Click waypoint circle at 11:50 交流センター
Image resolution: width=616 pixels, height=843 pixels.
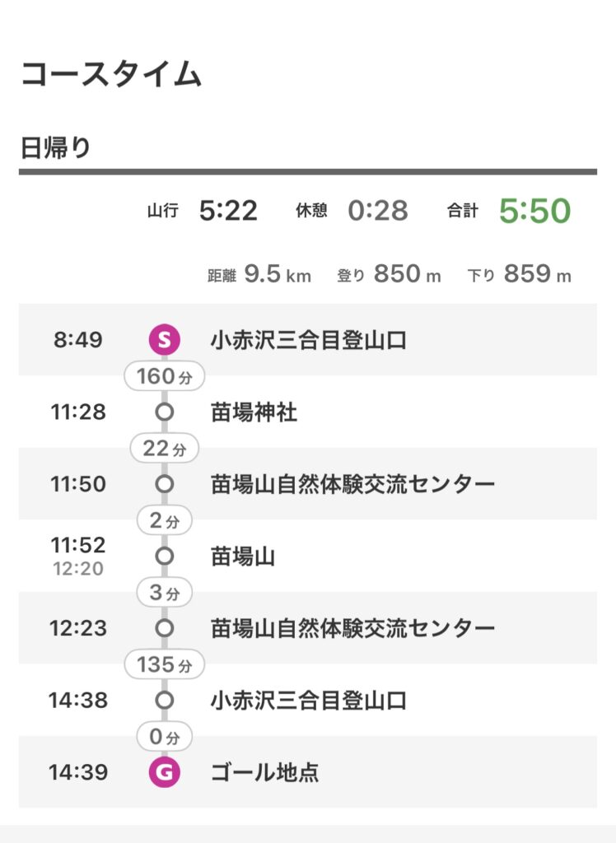164,484
